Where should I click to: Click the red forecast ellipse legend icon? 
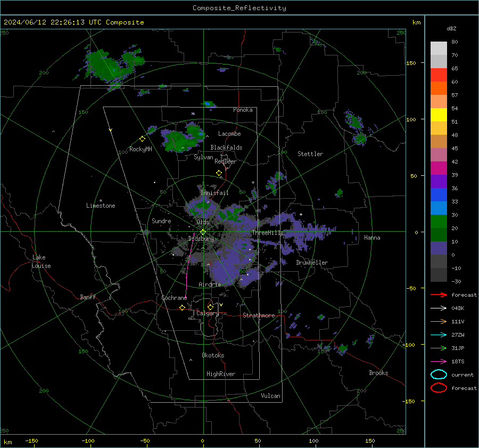point(439,388)
